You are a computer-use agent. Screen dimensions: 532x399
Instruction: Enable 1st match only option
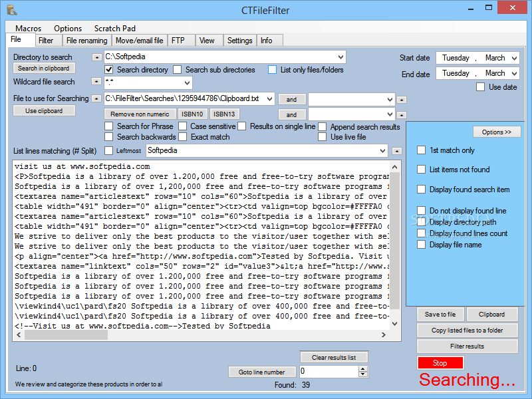click(x=421, y=150)
